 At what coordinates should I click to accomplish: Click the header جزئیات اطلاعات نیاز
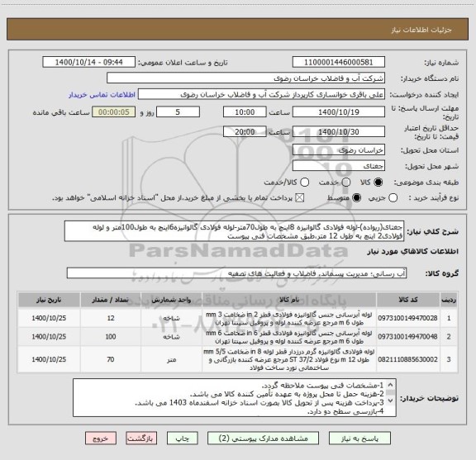click(421, 30)
